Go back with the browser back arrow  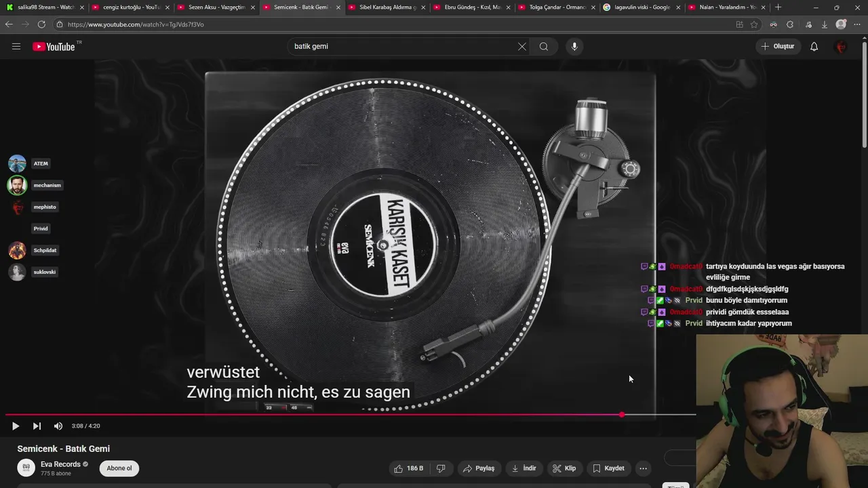pos(9,24)
